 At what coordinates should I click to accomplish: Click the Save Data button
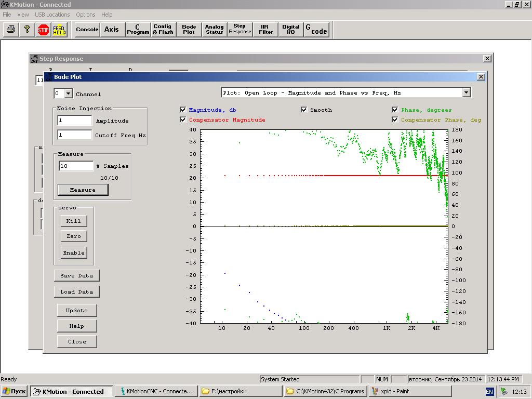(76, 275)
